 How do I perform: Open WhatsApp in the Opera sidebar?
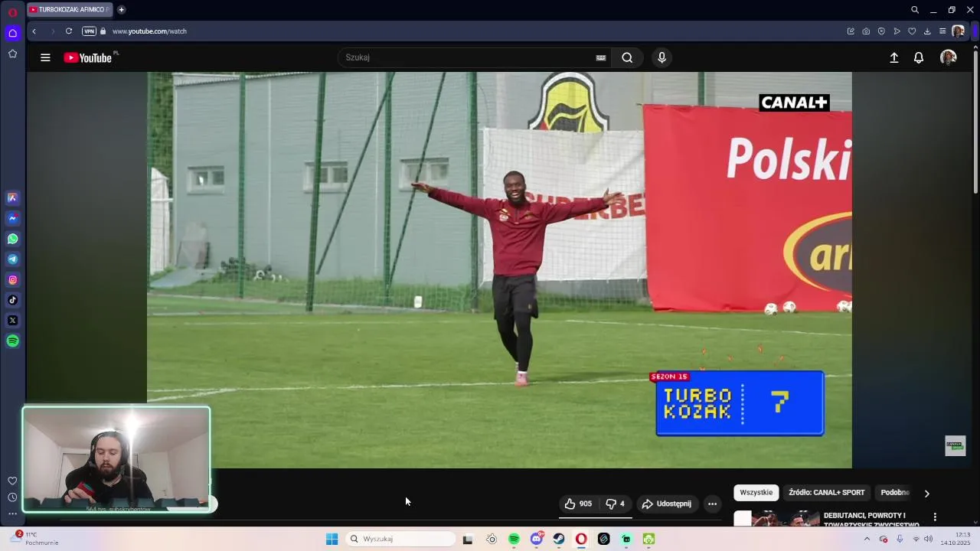tap(12, 239)
